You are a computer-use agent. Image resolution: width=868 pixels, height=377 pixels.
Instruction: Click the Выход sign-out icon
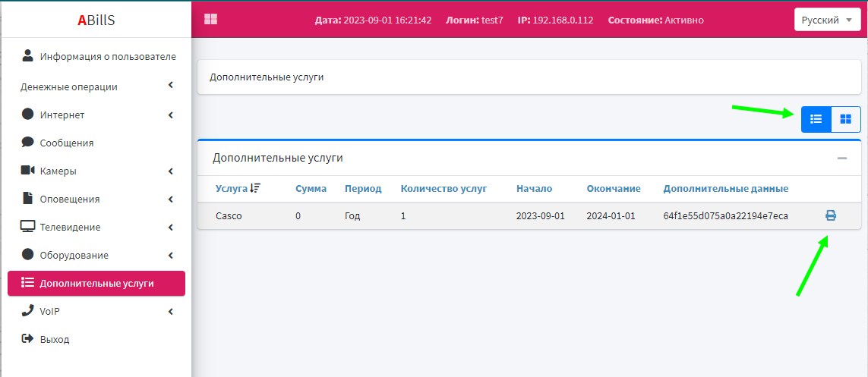pyautogui.click(x=27, y=338)
